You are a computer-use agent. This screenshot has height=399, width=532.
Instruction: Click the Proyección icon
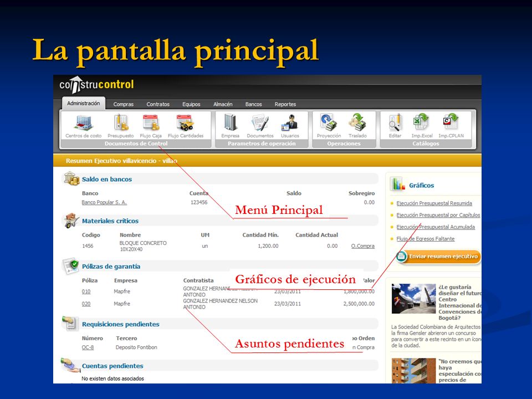pyautogui.click(x=329, y=122)
